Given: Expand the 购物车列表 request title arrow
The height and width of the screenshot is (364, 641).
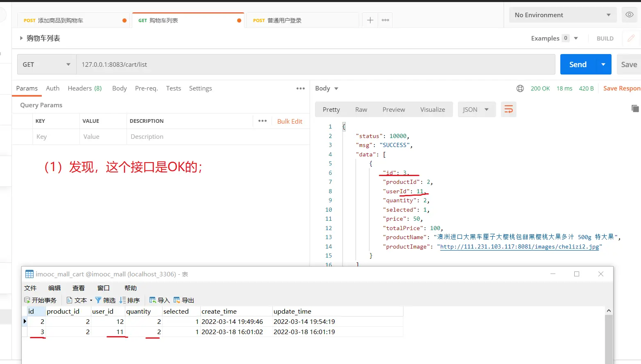Looking at the screenshot, I should 21,38.
